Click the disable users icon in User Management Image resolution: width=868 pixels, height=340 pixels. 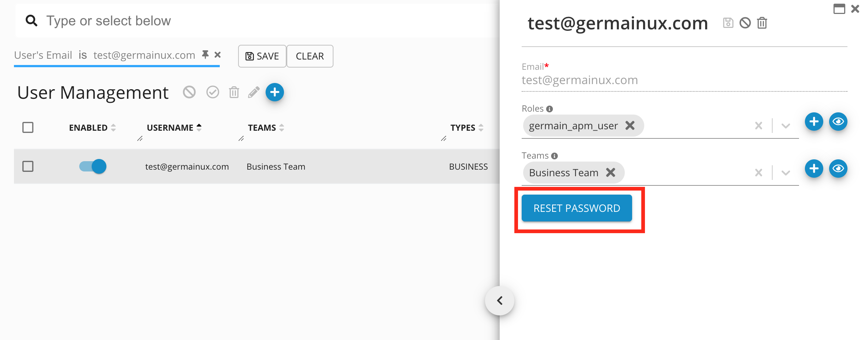point(189,92)
